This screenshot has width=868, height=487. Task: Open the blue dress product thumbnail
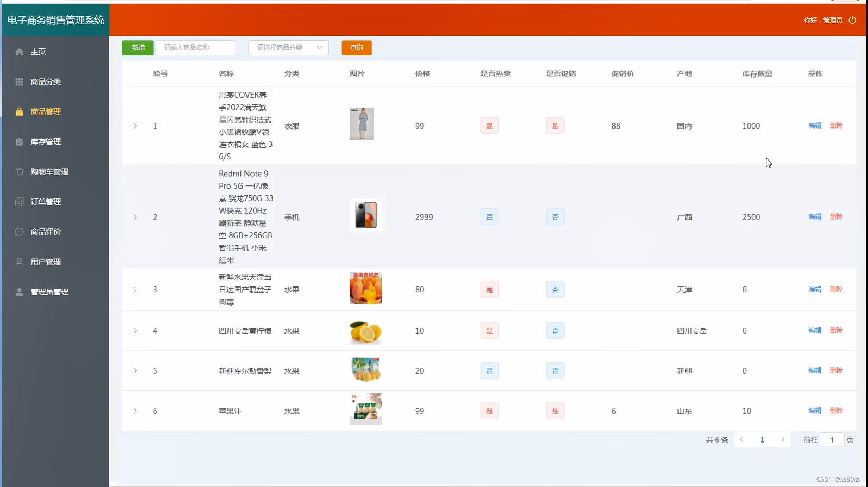coord(362,124)
